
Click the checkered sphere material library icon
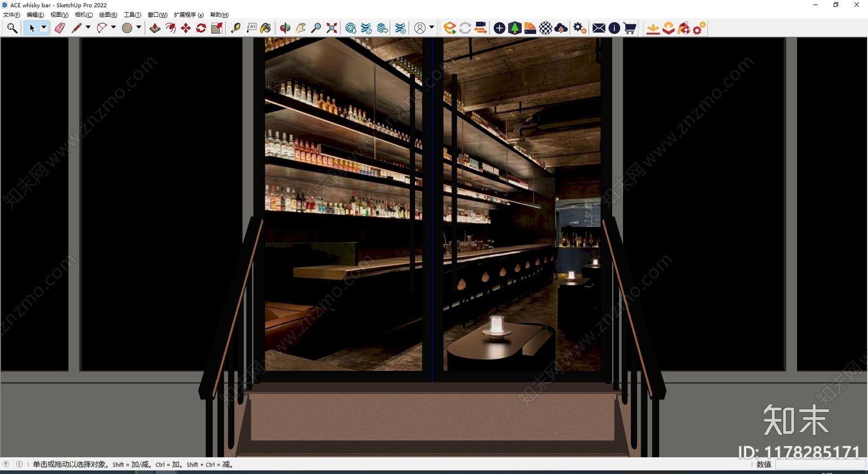pyautogui.click(x=546, y=28)
